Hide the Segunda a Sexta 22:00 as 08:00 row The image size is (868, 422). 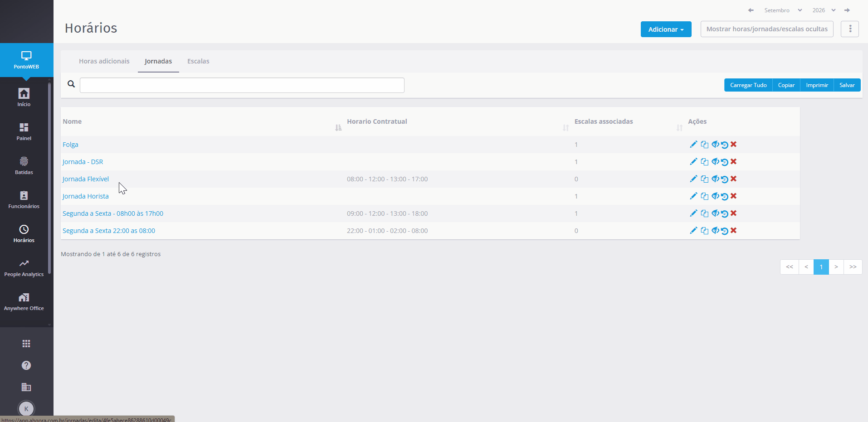715,231
